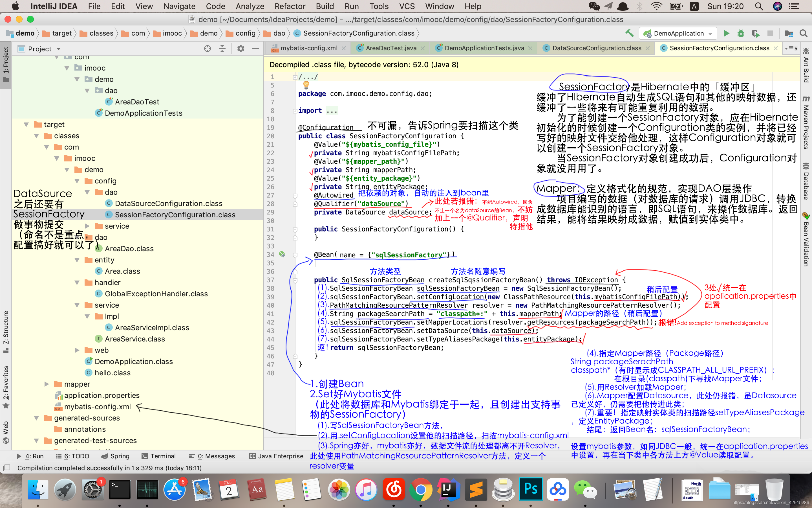The width and height of the screenshot is (812, 508).
Task: Toggle the Web tool window
Action: [6, 432]
